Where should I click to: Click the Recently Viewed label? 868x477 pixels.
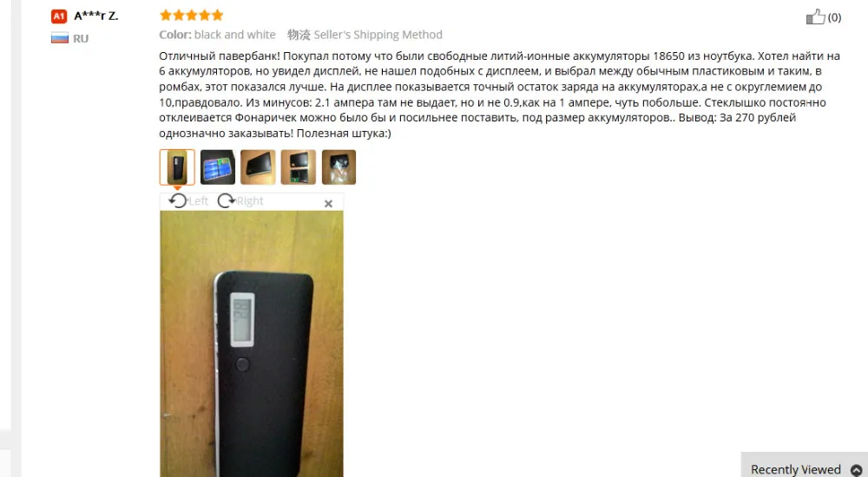(x=795, y=469)
